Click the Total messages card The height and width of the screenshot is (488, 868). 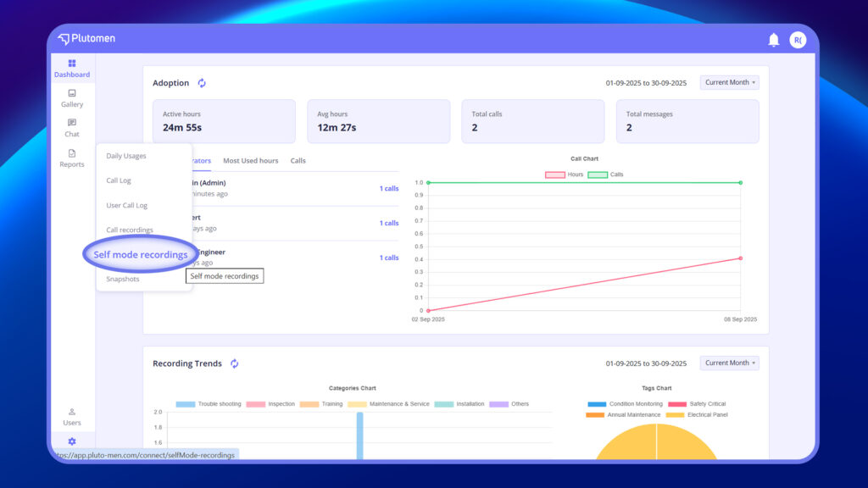(687, 121)
